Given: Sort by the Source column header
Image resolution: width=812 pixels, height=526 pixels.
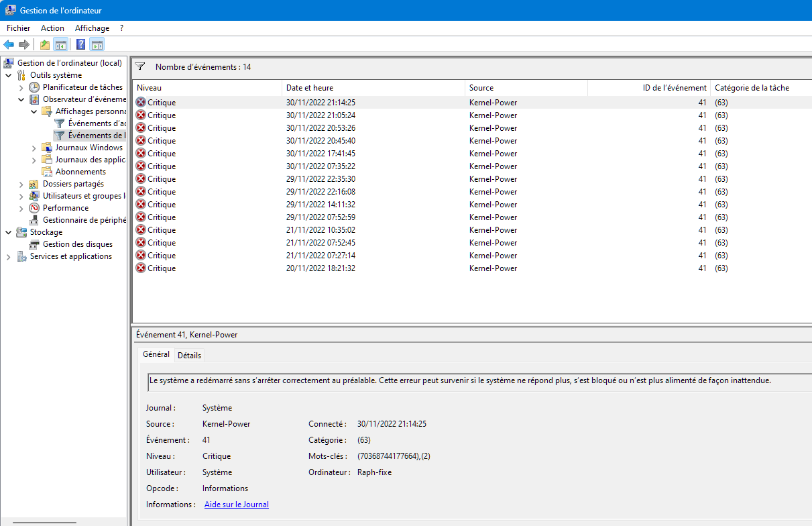Looking at the screenshot, I should click(526, 88).
